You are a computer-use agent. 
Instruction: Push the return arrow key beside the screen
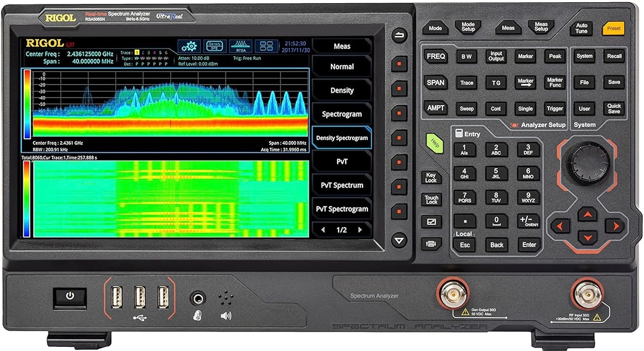coord(399,36)
